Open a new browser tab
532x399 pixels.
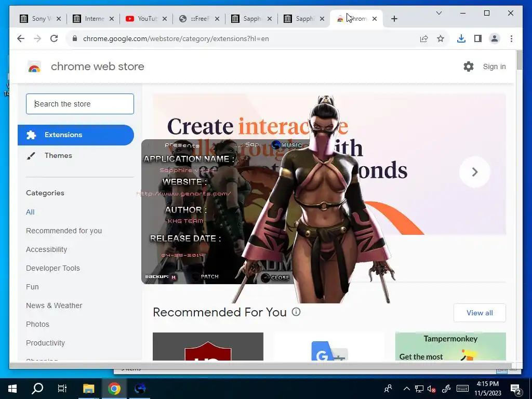click(x=394, y=19)
